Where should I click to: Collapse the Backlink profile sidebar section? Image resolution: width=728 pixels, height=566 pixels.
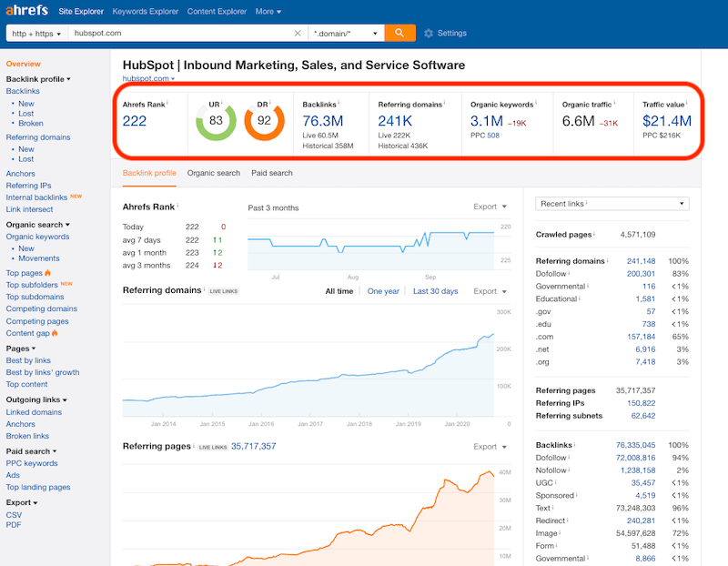tap(38, 79)
